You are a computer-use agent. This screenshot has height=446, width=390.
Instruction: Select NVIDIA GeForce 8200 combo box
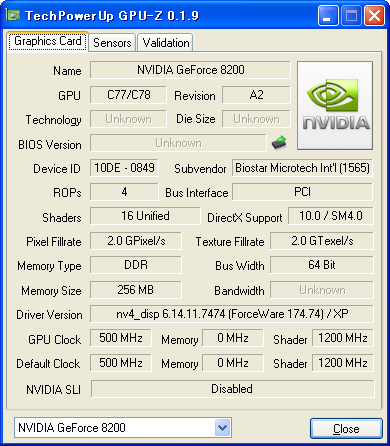[123, 427]
